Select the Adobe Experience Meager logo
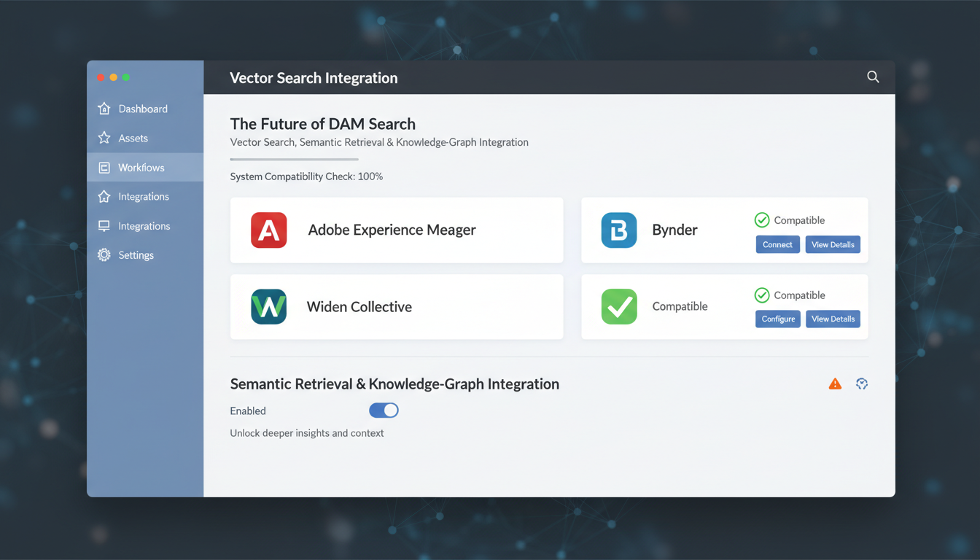The image size is (980, 560). click(x=268, y=230)
